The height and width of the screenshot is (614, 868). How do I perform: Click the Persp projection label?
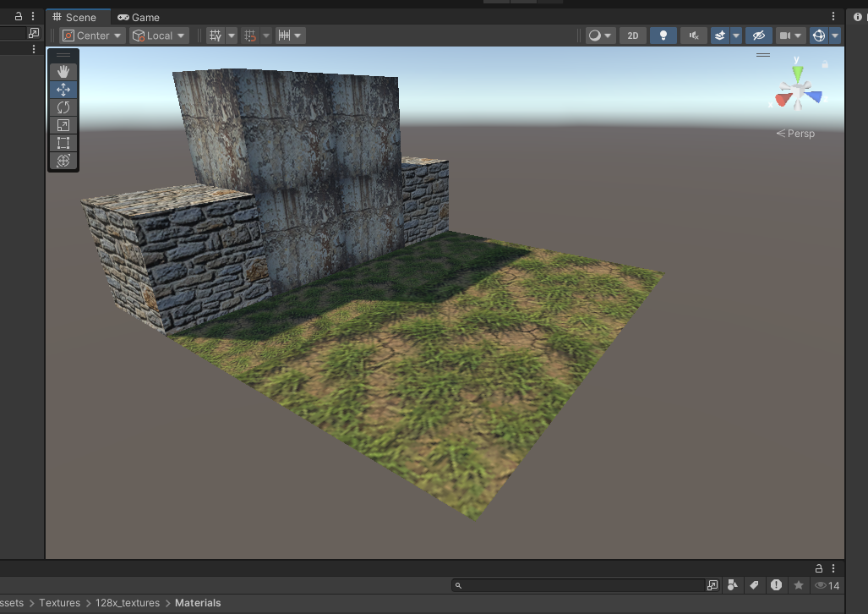(795, 134)
